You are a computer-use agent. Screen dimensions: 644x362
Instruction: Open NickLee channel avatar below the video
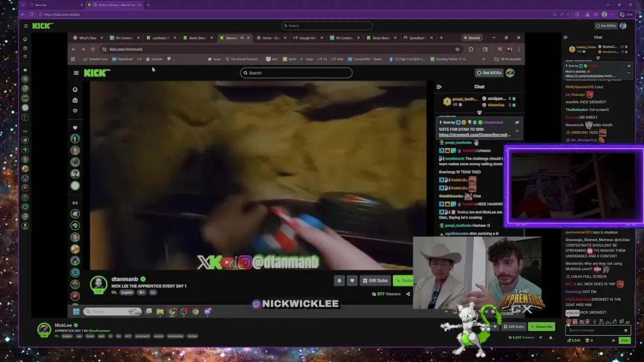pyautogui.click(x=44, y=330)
